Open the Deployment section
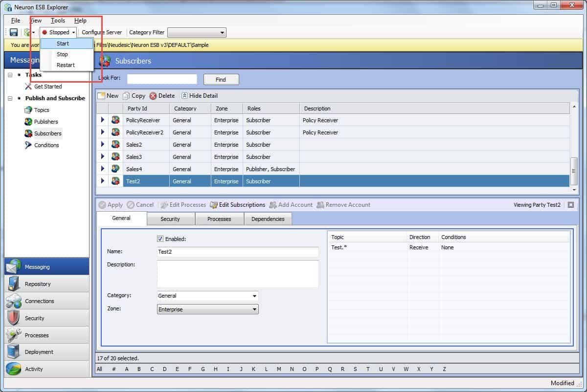The width and height of the screenshot is (587, 392). click(x=47, y=352)
